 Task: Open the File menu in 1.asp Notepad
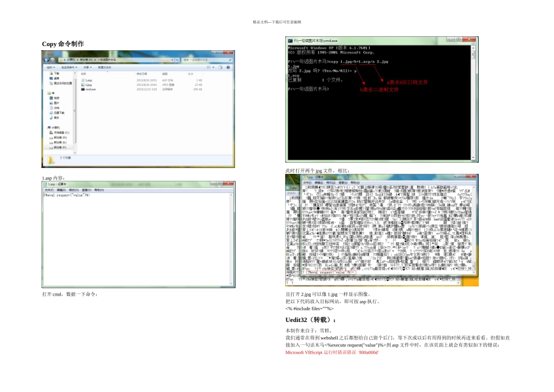coord(49,190)
